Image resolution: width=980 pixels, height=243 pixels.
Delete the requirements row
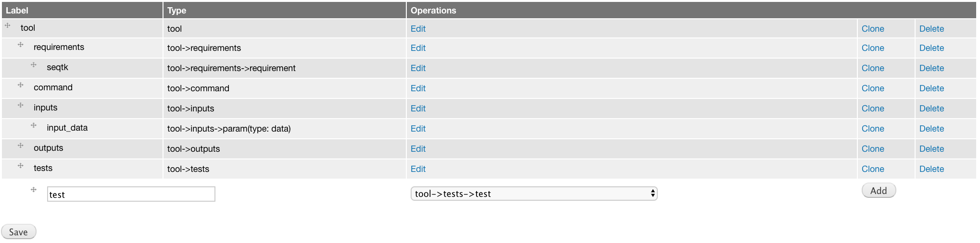tap(931, 48)
